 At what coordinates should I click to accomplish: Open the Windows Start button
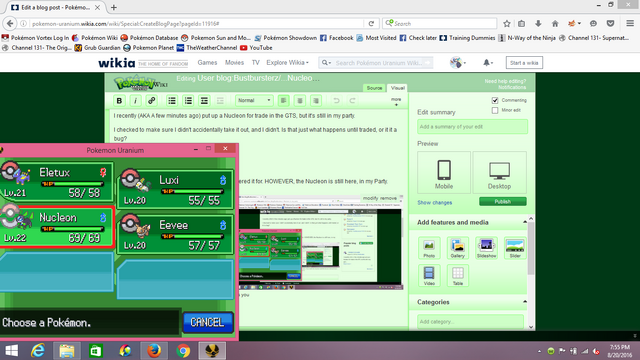(11, 351)
